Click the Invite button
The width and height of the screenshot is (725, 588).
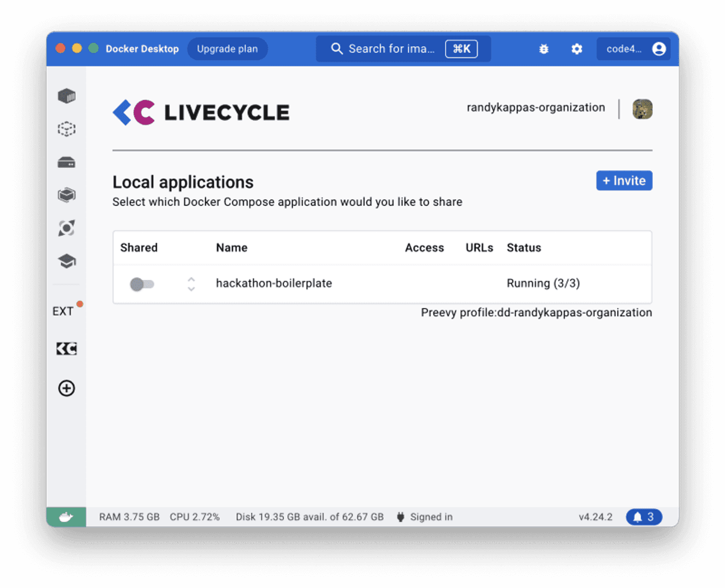click(x=624, y=180)
